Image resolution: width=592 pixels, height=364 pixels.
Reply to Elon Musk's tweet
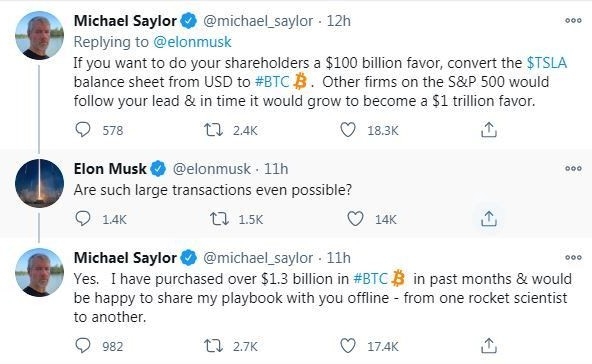tap(83, 219)
